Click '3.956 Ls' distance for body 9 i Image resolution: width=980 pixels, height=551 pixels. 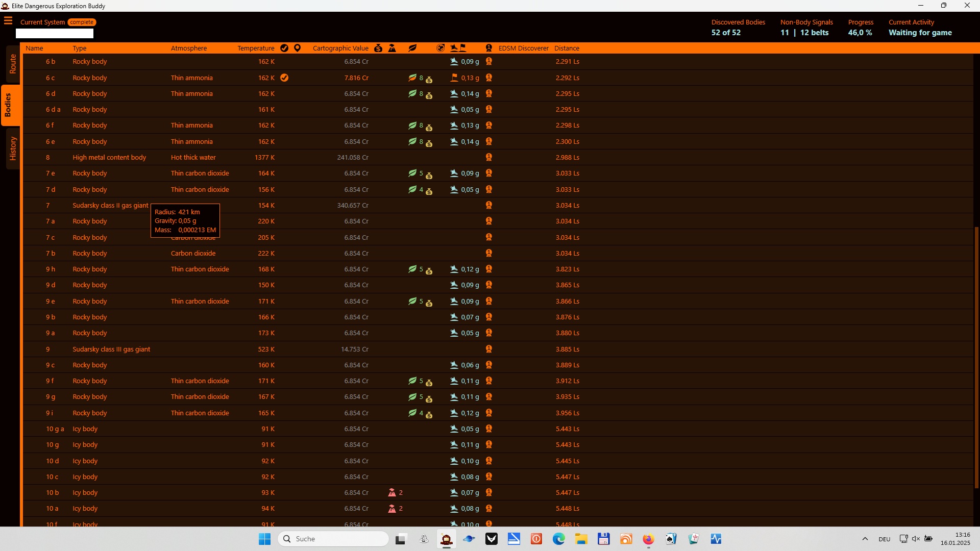tap(568, 413)
